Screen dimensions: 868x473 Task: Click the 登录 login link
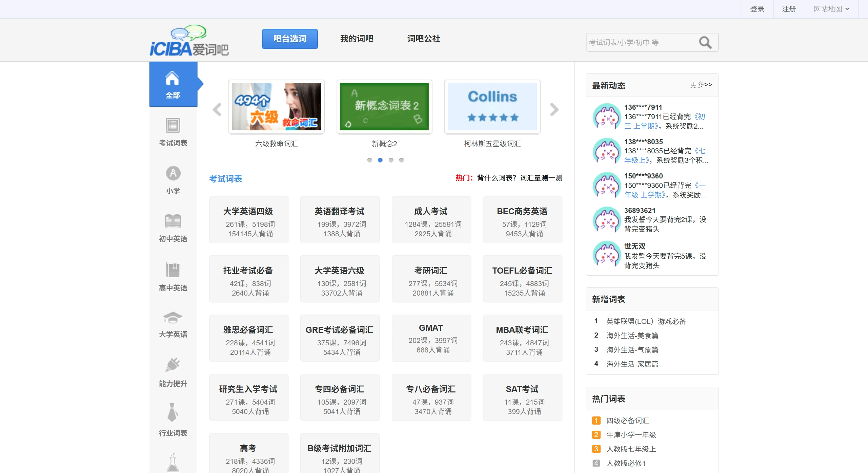(757, 9)
